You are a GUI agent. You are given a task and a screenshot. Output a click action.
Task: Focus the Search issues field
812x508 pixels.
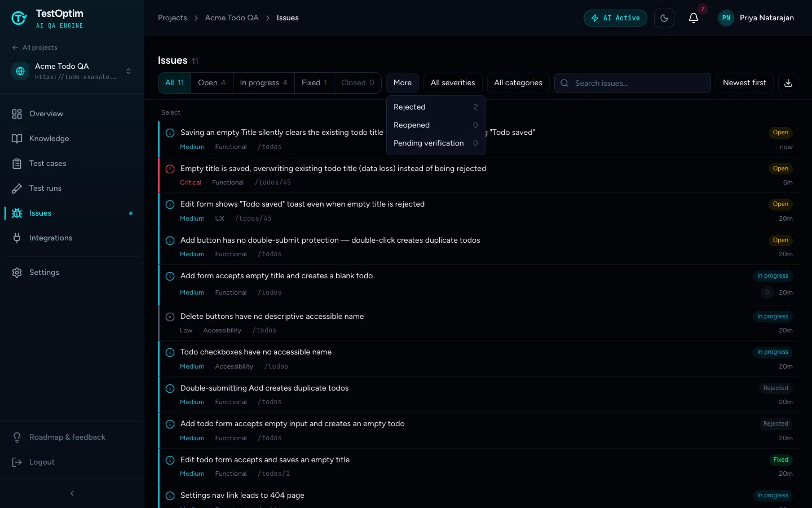633,83
